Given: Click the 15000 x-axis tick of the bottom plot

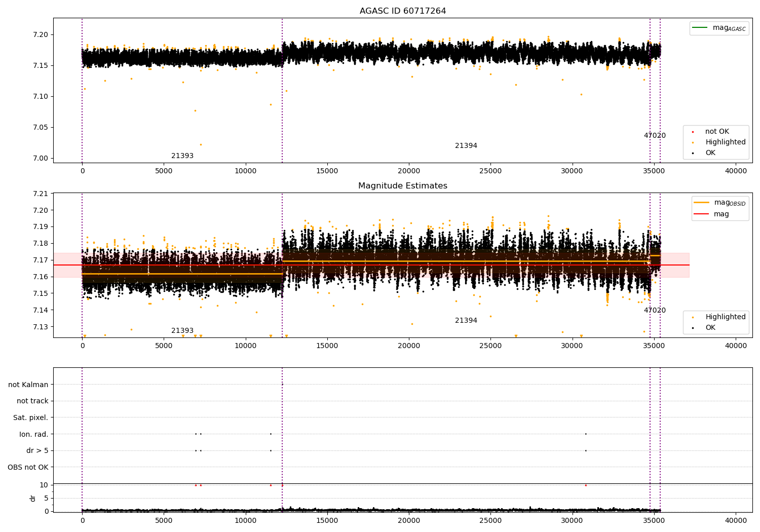Looking at the screenshot, I should coord(327,520).
